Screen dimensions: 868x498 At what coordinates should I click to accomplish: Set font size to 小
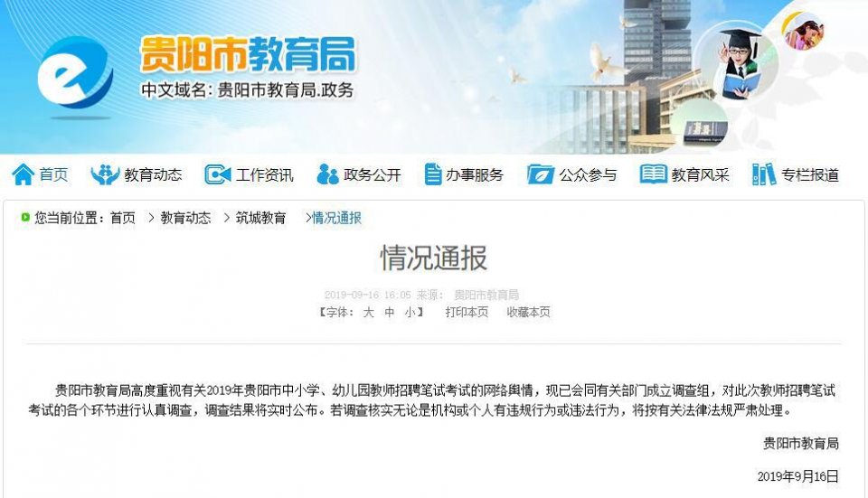click(410, 313)
